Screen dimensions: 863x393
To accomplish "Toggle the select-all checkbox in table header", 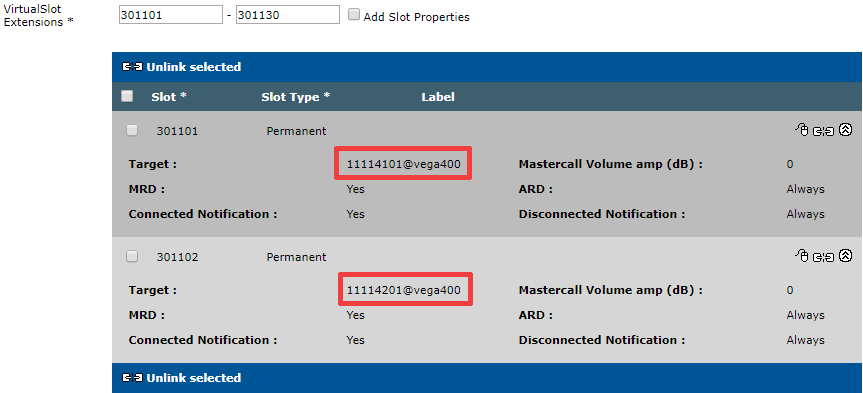I will click(x=127, y=96).
